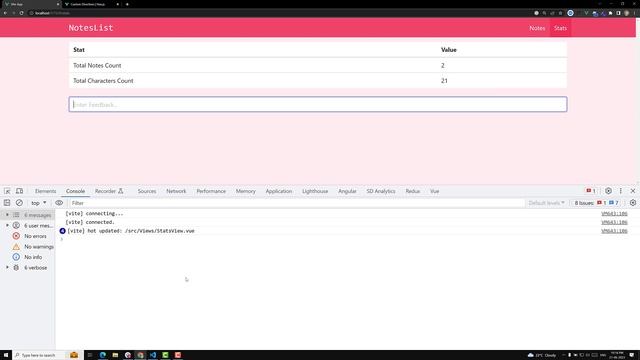
Task: Open the Vue devtools tab
Action: pyautogui.click(x=434, y=191)
